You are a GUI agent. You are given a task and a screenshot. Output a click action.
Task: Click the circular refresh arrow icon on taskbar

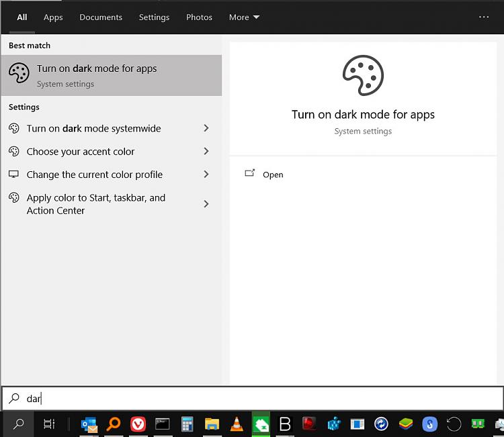[454, 424]
